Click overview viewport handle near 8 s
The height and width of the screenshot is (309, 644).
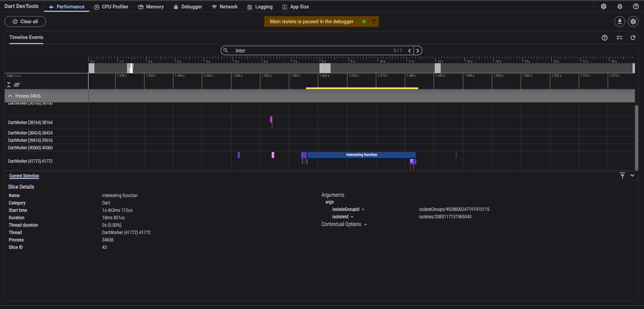[325, 68]
